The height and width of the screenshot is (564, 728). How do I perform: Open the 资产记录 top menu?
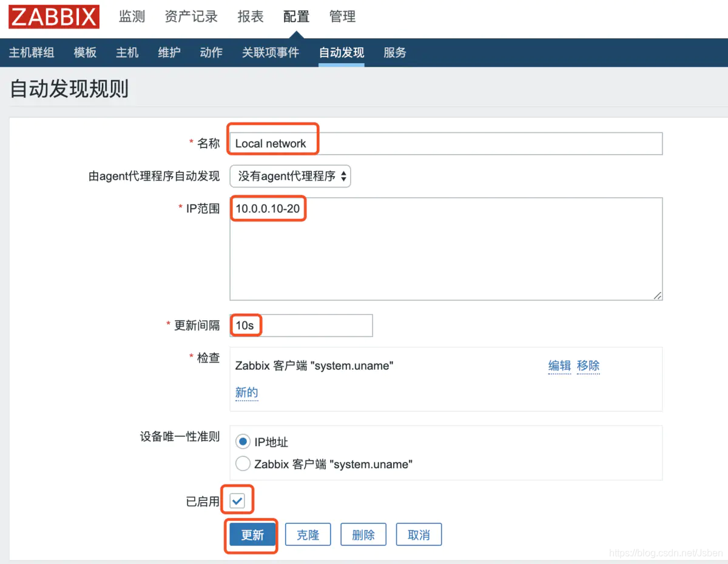[191, 16]
